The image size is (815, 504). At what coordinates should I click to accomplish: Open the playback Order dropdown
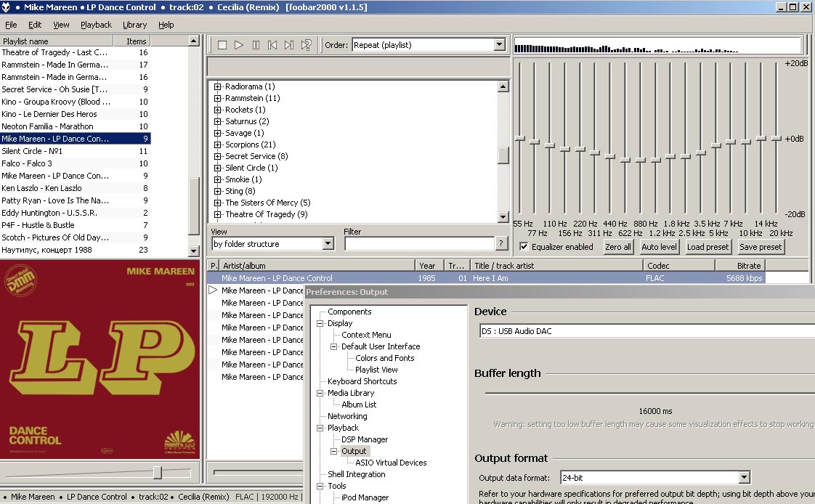500,45
